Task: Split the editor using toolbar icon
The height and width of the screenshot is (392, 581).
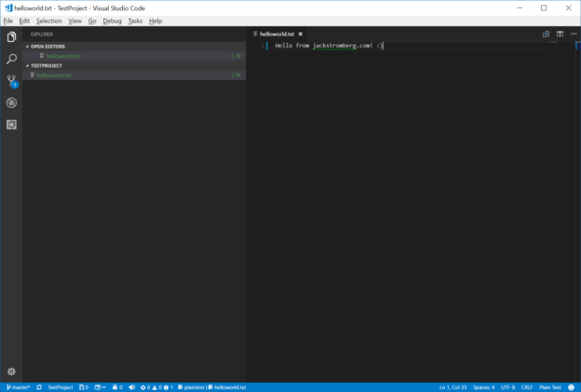Action: pos(560,34)
